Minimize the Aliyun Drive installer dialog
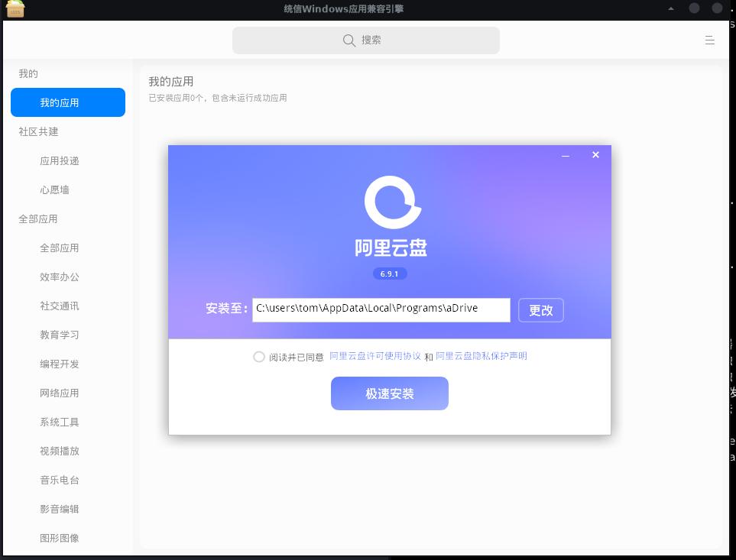Image resolution: width=736 pixels, height=560 pixels. [x=565, y=155]
